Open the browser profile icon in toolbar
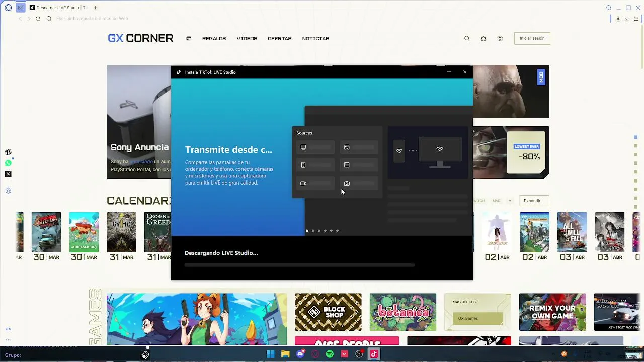The height and width of the screenshot is (362, 644). 618,19
